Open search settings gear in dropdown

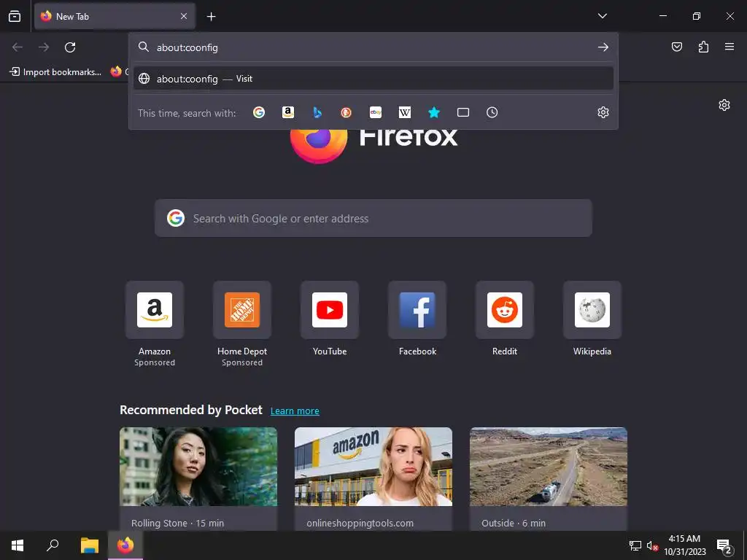[603, 112]
